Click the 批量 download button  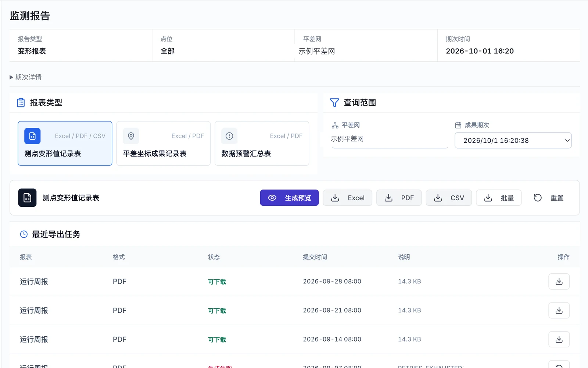coord(499,198)
